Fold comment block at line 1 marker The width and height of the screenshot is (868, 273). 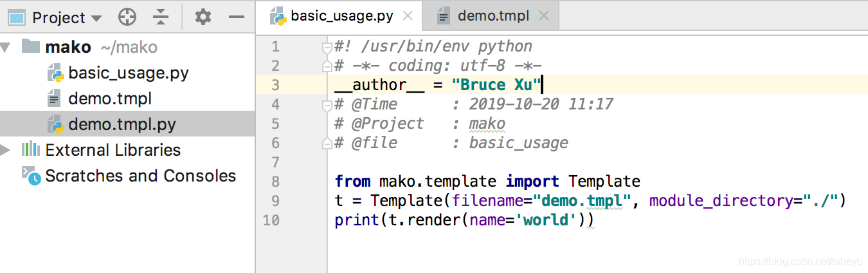click(x=327, y=46)
